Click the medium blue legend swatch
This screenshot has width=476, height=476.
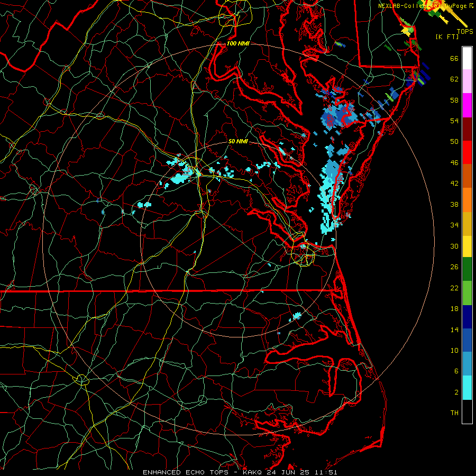tap(467, 340)
